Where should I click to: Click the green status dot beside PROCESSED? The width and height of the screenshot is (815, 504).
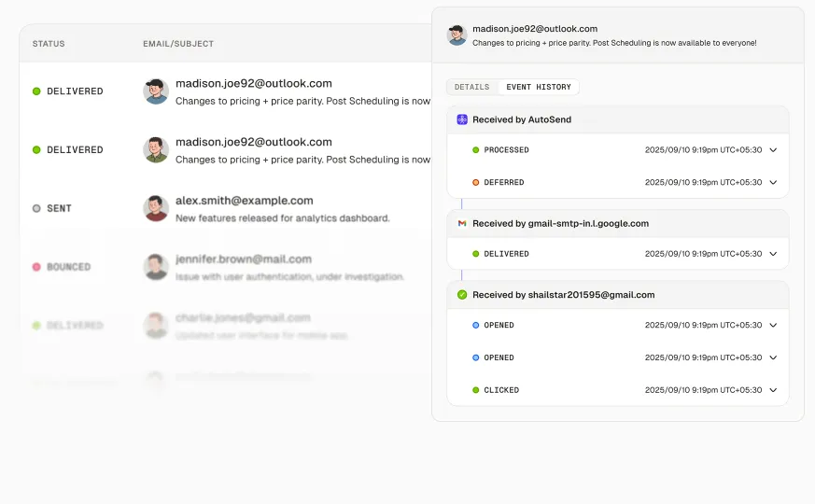[x=475, y=150]
